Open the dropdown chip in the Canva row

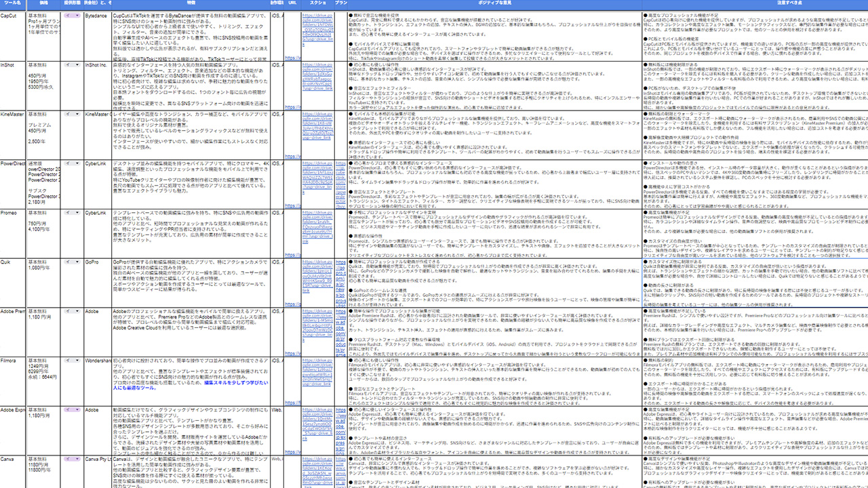[73, 460]
